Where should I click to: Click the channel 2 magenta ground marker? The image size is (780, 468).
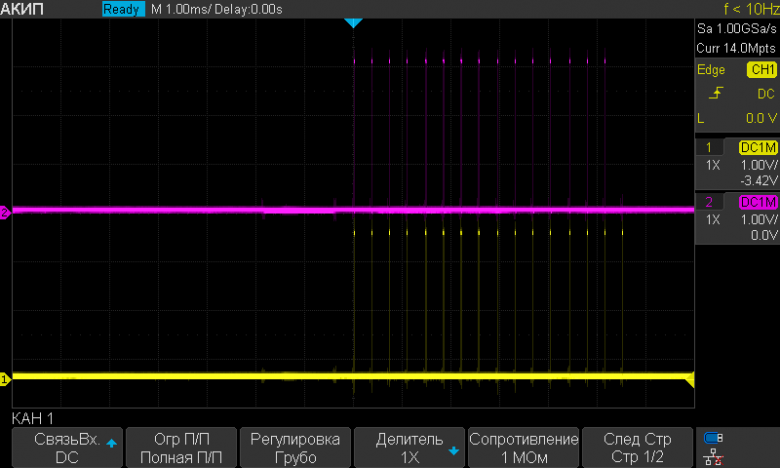coord(4,213)
